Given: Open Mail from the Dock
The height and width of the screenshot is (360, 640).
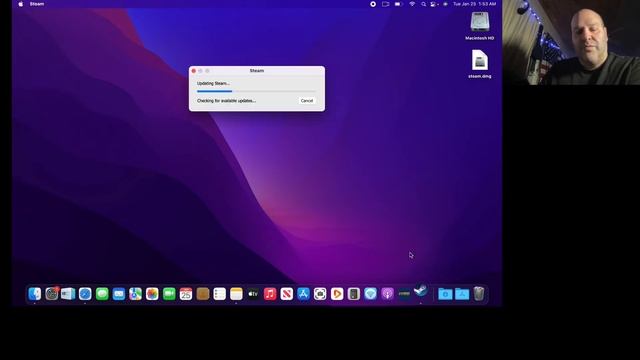Looking at the screenshot, I should pyautogui.click(x=119, y=293).
